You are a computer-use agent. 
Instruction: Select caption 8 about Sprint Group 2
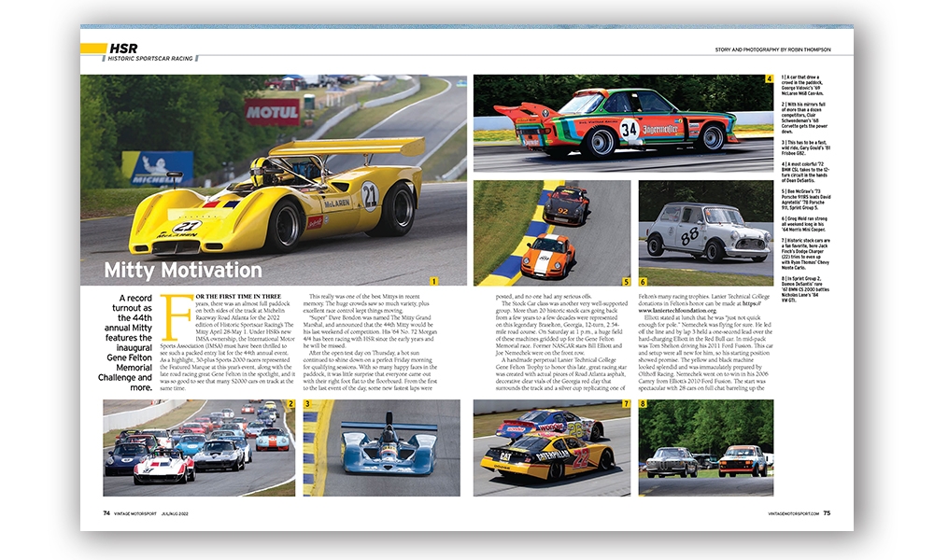(x=805, y=289)
